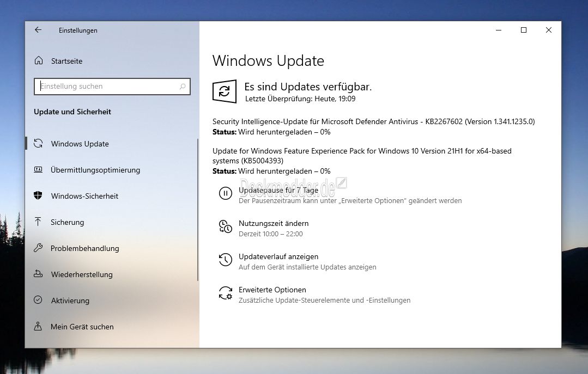The width and height of the screenshot is (588, 374).
Task: Click the Windows-Sicherheit shield icon
Action: tap(38, 195)
